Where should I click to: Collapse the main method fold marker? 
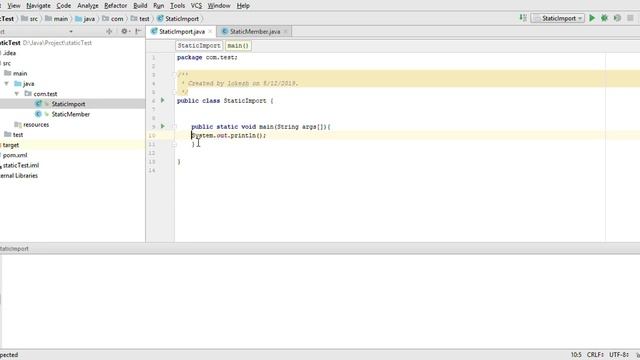[x=174, y=127]
